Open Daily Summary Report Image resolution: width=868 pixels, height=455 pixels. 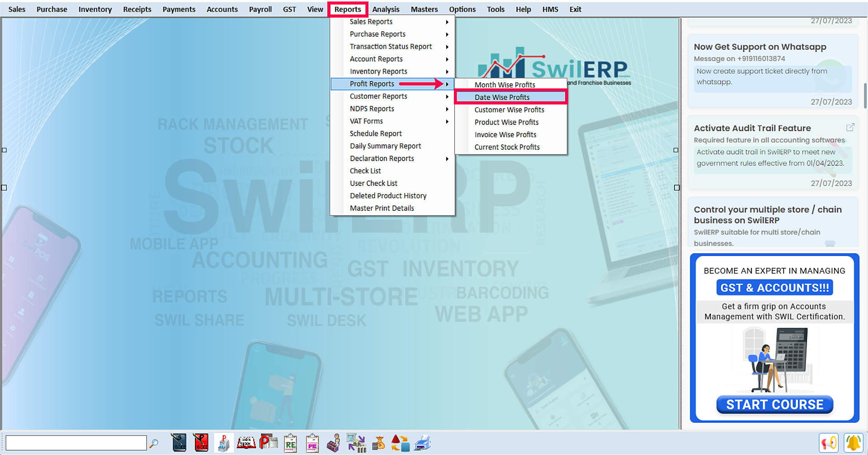coord(392,146)
